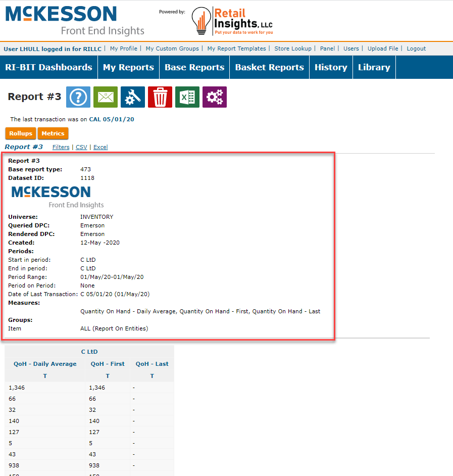Click the C LtD table column group header

pyautogui.click(x=89, y=352)
